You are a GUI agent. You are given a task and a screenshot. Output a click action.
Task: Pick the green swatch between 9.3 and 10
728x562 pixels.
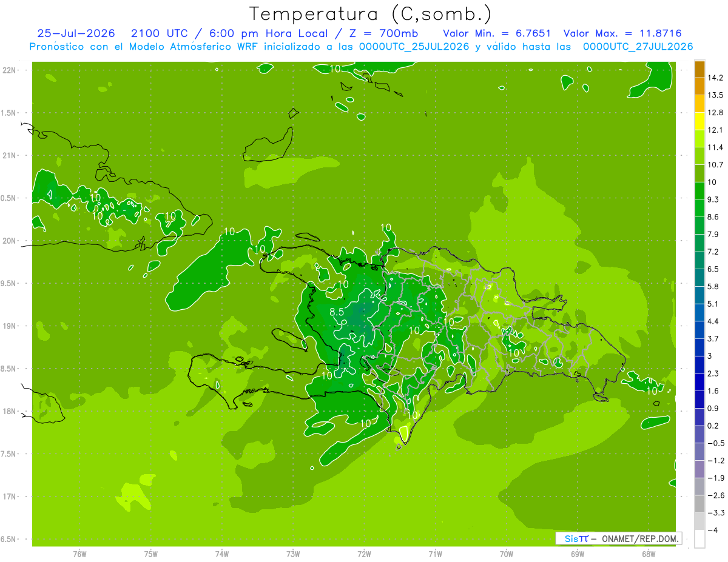click(x=699, y=191)
